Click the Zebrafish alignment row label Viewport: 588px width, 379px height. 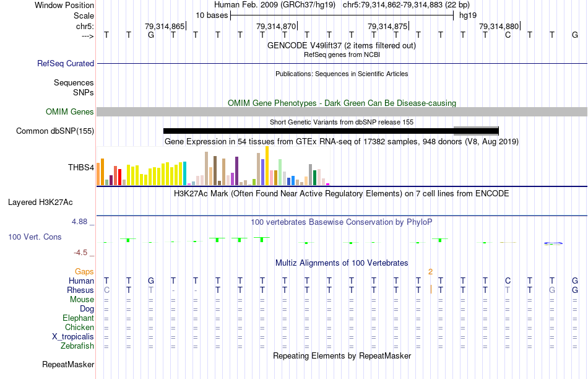click(x=77, y=346)
